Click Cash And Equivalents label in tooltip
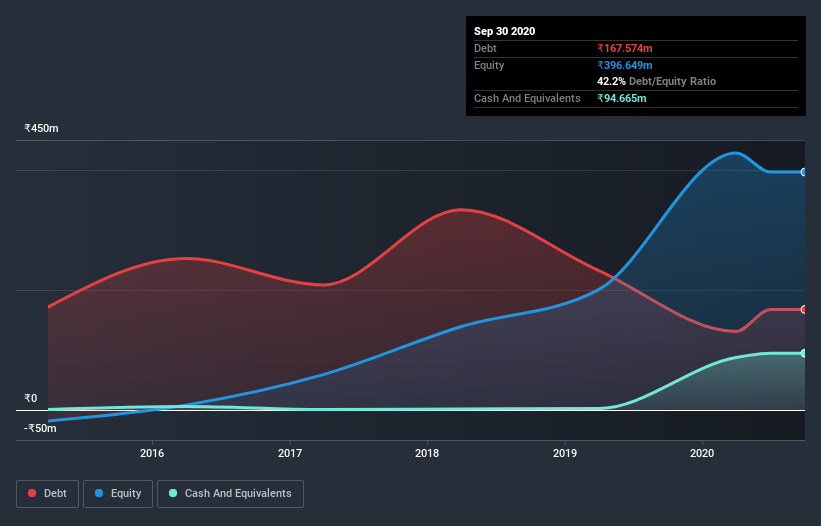The width and height of the screenshot is (821, 526). pyautogui.click(x=527, y=98)
